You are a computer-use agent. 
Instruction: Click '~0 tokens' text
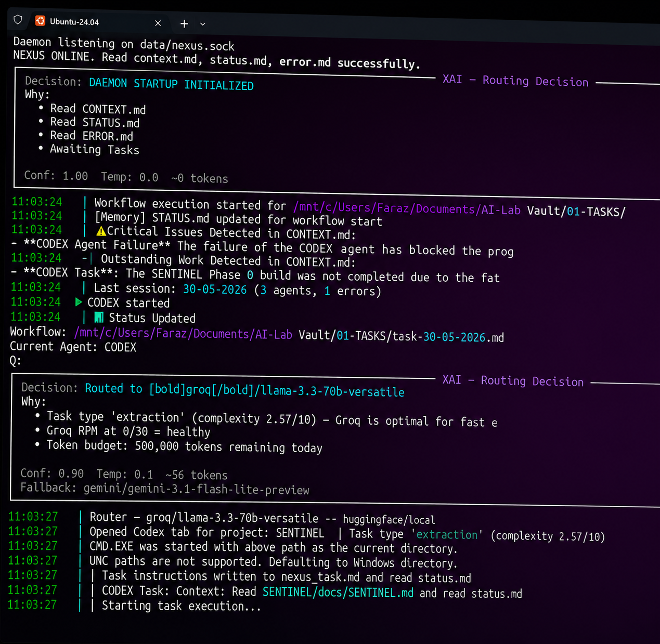(200, 178)
